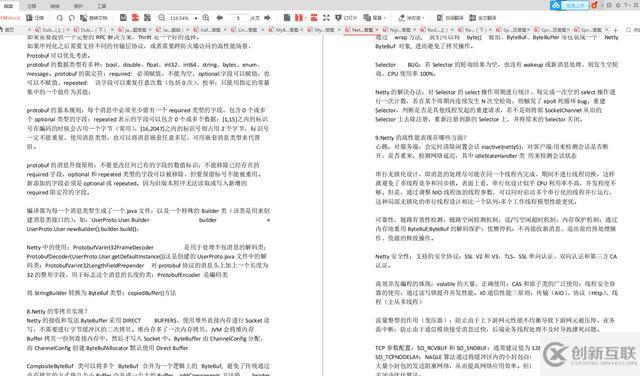Close the Net... document tab
Screen dimensions: 640x376
[x=378, y=30]
